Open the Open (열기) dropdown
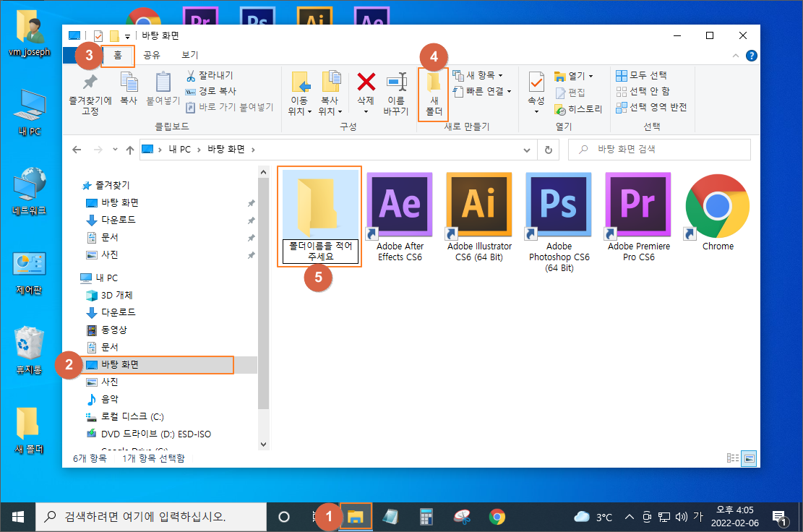803x532 pixels. [x=574, y=76]
